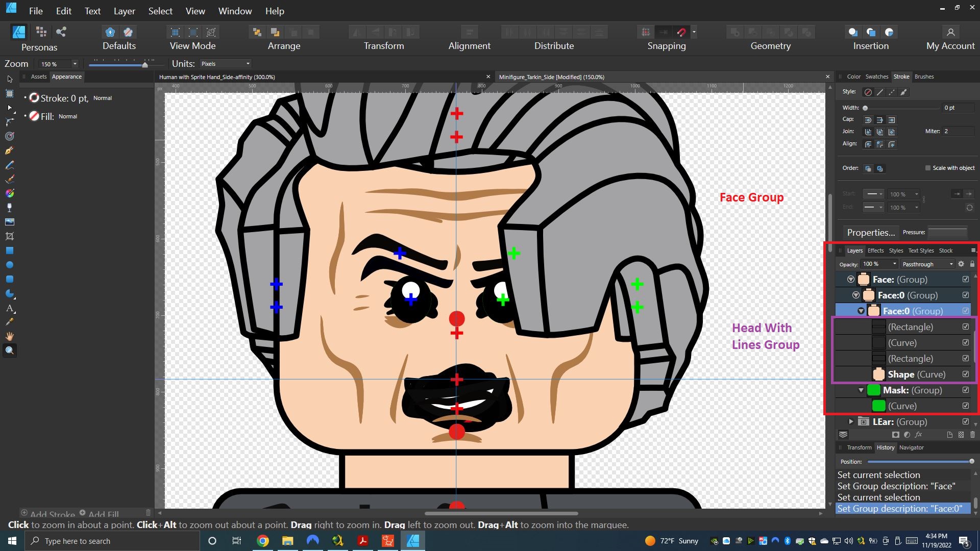Switch to the Navigator tab

[911, 447]
